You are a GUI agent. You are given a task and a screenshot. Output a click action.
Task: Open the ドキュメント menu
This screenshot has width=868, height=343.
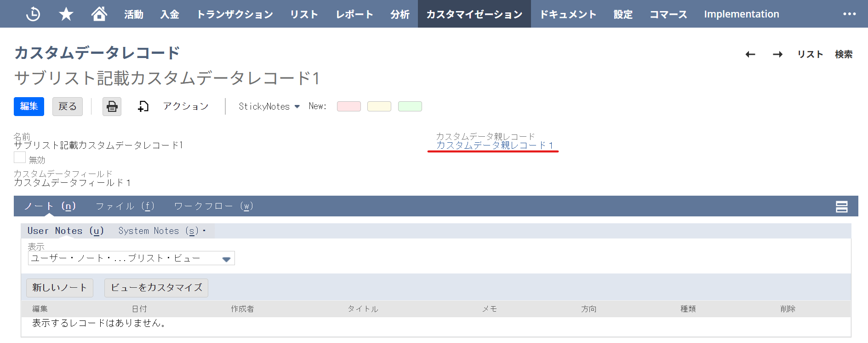click(x=568, y=14)
